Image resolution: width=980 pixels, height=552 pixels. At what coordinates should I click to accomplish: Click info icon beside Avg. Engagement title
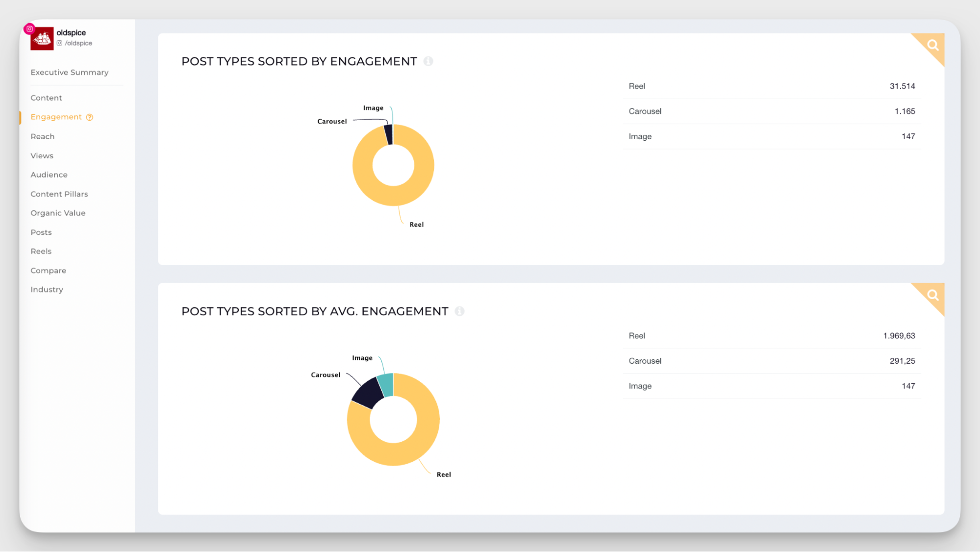coord(459,311)
